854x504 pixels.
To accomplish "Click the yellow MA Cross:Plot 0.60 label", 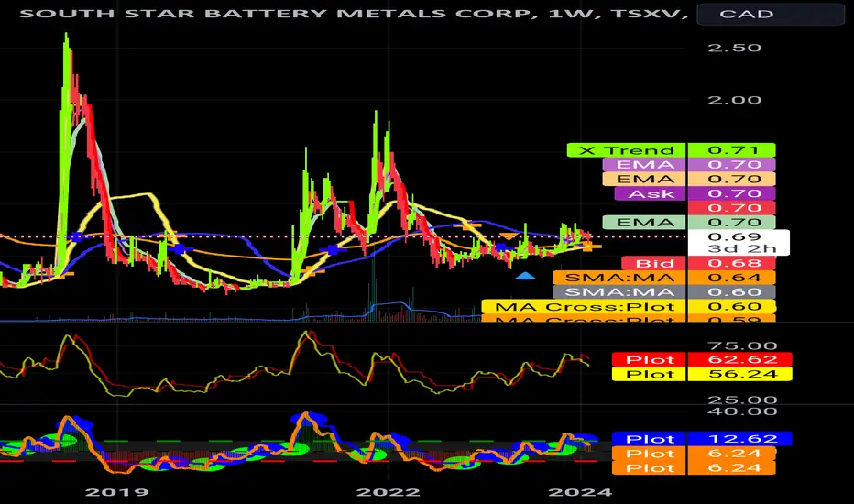I will click(629, 307).
